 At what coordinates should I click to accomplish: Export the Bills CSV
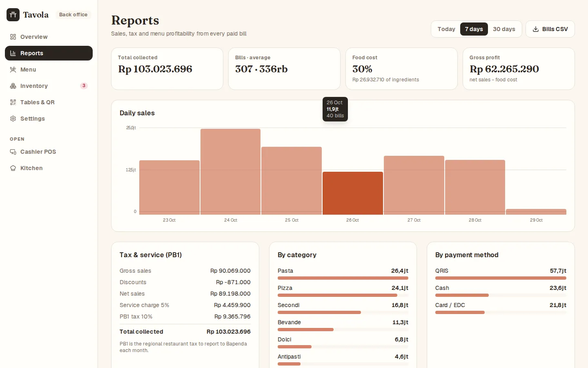click(550, 29)
